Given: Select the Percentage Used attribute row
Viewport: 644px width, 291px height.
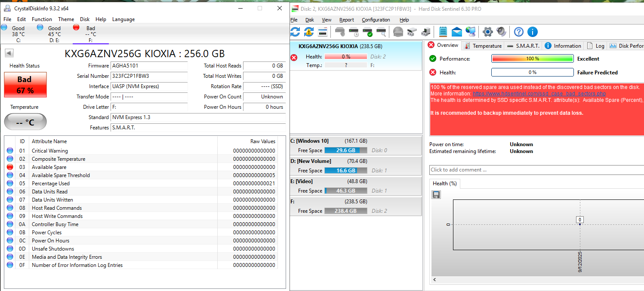Looking at the screenshot, I should (x=141, y=184).
